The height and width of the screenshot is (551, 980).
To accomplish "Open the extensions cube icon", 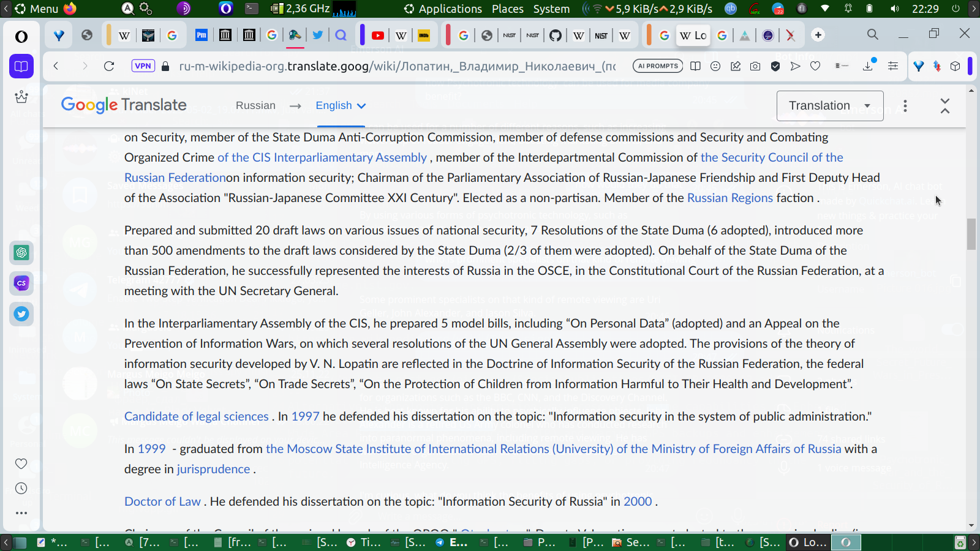I will point(955,66).
